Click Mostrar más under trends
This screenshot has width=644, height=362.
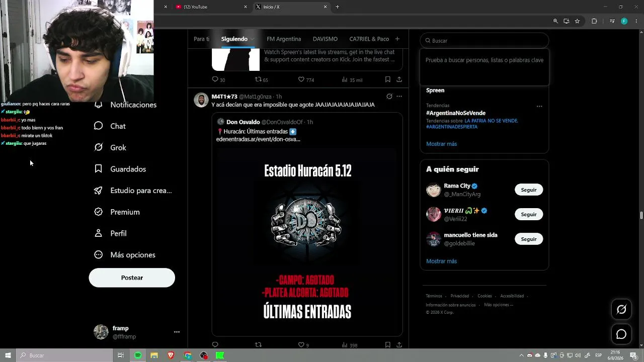441,144
